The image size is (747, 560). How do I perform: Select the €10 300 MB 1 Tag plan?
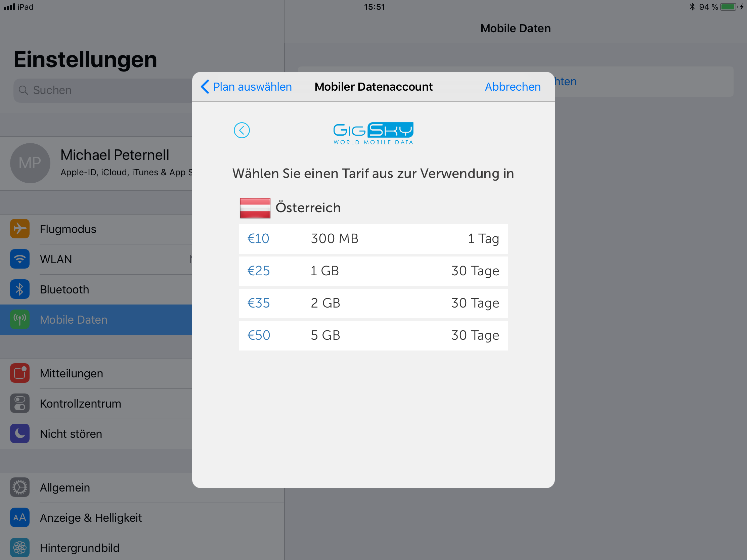coord(373,239)
